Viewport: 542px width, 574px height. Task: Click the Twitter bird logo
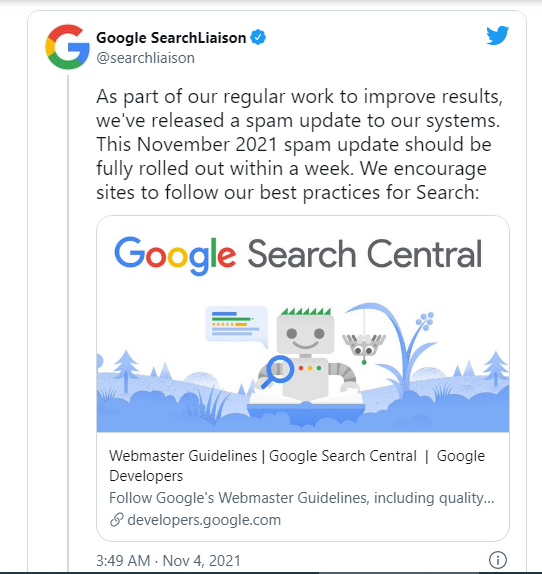pos(497,35)
